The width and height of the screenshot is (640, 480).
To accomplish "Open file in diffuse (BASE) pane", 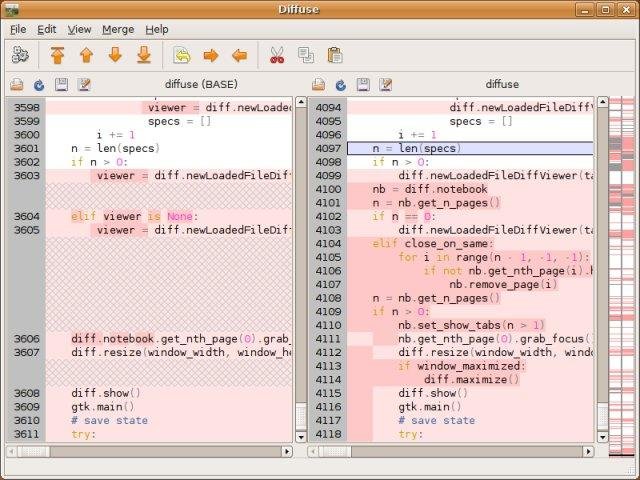I will click(17, 85).
